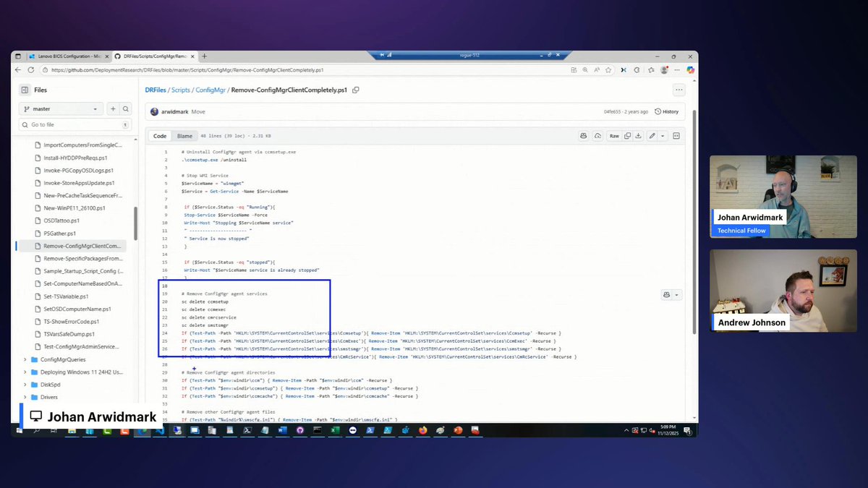Open Set-TSVariable.ps1 file
Screen dimensions: 868x488
pyautogui.click(x=66, y=296)
